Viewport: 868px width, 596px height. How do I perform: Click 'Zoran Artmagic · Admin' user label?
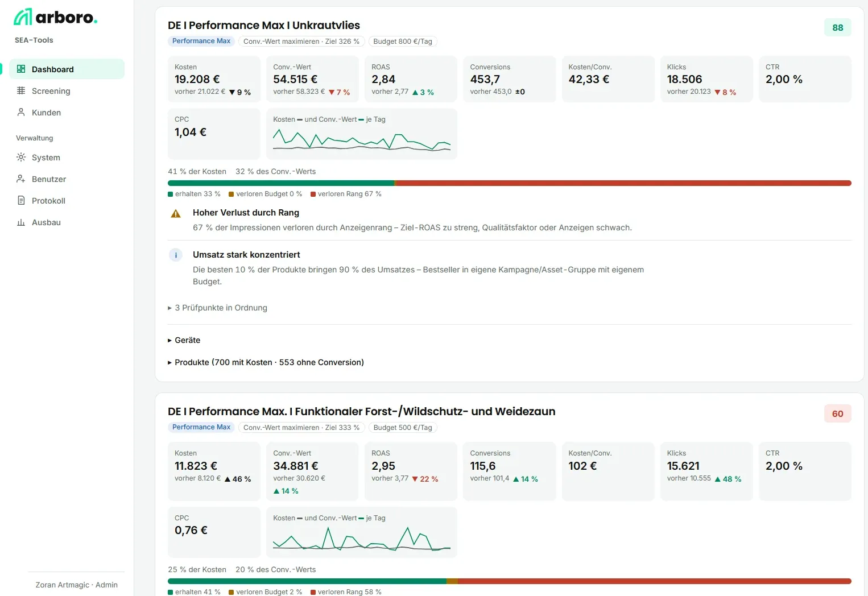[76, 585]
